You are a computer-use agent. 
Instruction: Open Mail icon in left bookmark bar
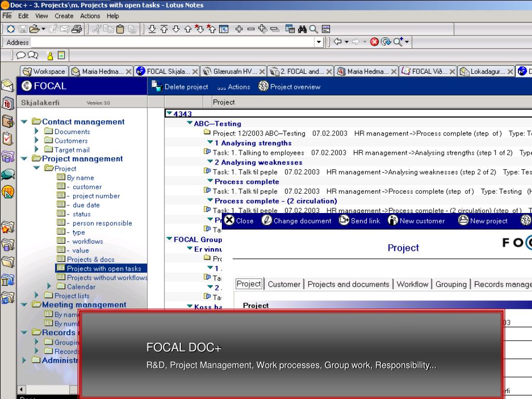pos(7,86)
